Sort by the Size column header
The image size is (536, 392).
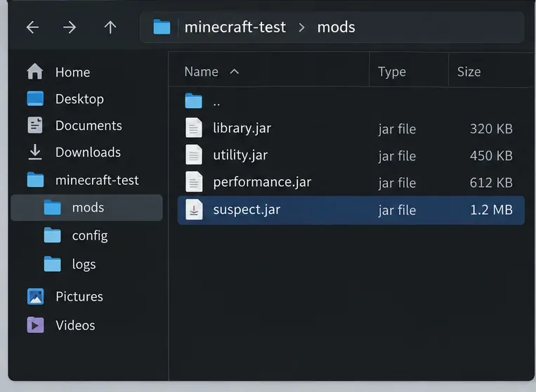[x=469, y=72]
